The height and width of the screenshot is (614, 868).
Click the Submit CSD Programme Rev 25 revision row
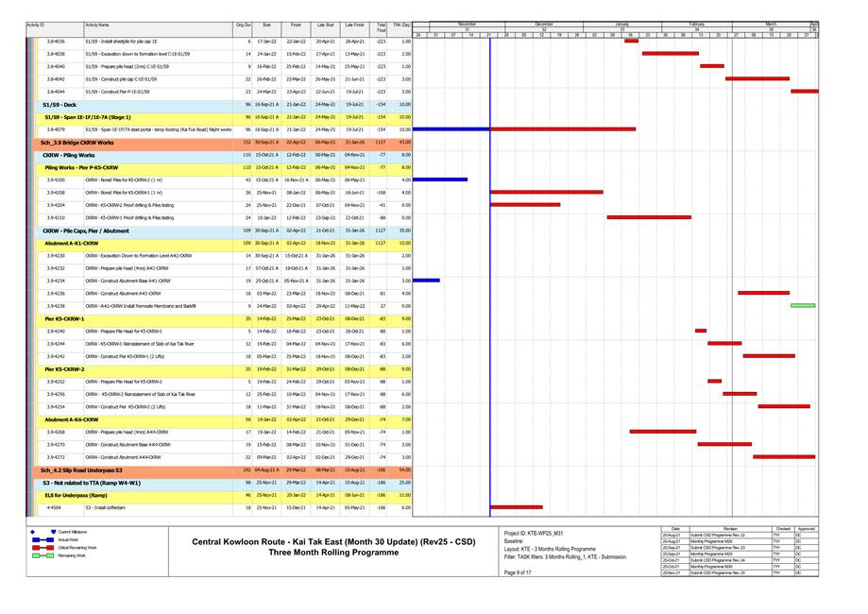coord(722,572)
